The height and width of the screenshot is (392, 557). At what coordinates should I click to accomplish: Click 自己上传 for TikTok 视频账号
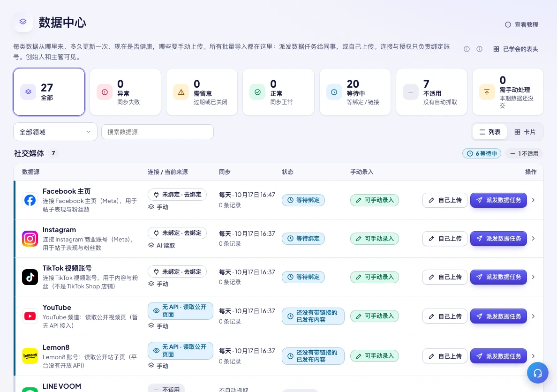point(445,277)
